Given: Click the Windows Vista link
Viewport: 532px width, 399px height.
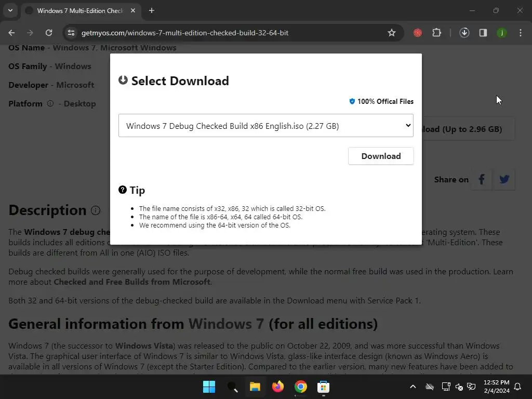Looking at the screenshot, I should click(x=144, y=345).
